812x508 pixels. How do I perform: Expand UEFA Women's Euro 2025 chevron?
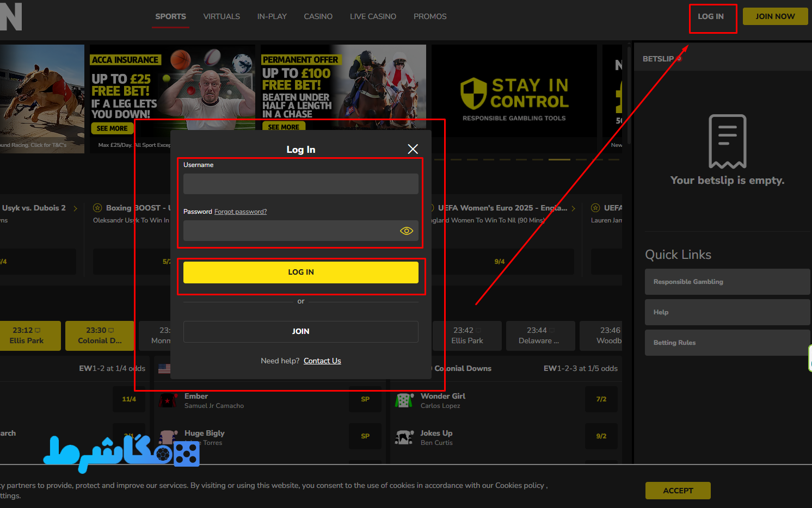coord(573,208)
